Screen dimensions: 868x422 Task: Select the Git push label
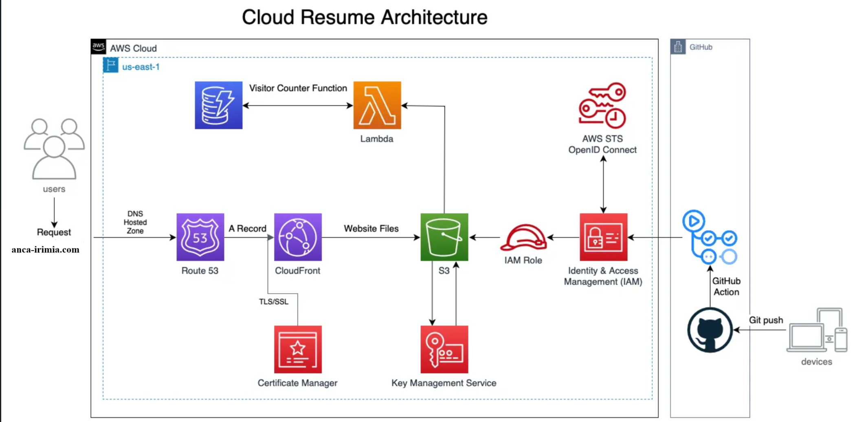[766, 320]
